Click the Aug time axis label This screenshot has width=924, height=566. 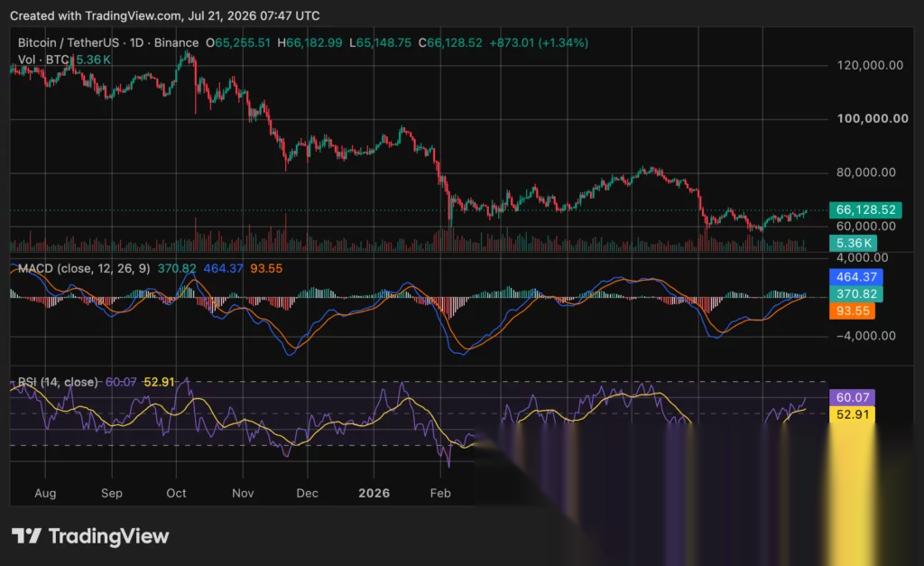pos(45,493)
